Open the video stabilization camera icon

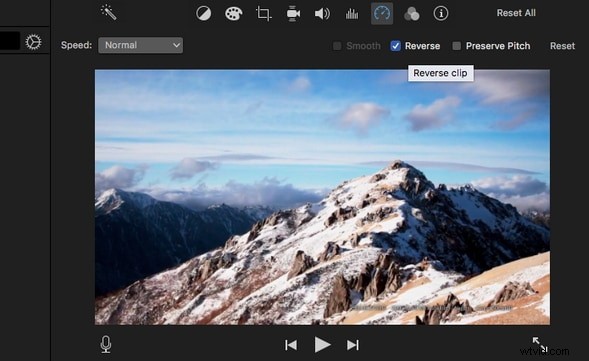(x=293, y=14)
